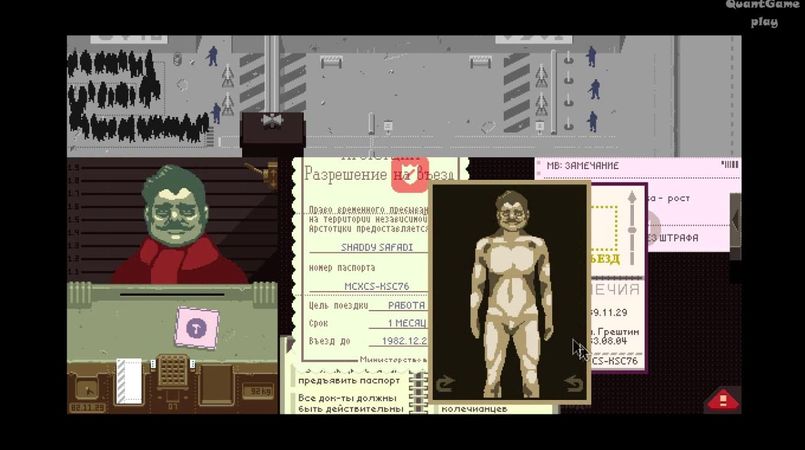Click the small key drawer at bottom-left of desk
The height and width of the screenshot is (450, 805).
point(87,389)
